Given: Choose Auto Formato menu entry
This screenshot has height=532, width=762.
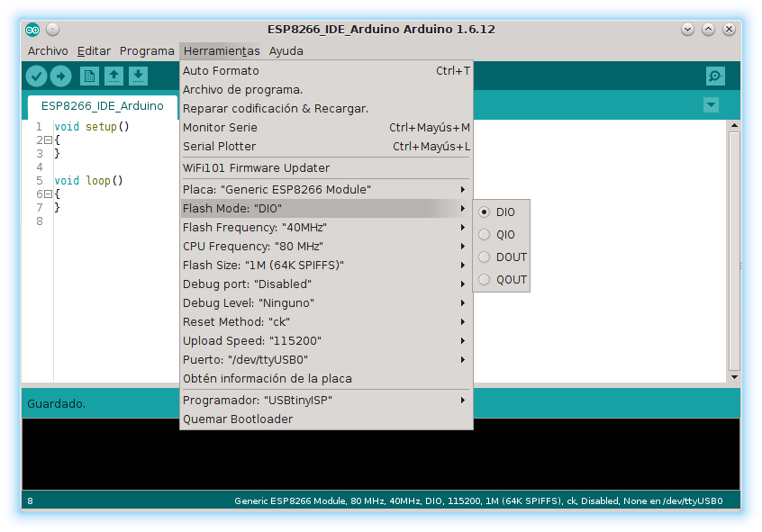Looking at the screenshot, I should coord(326,71).
